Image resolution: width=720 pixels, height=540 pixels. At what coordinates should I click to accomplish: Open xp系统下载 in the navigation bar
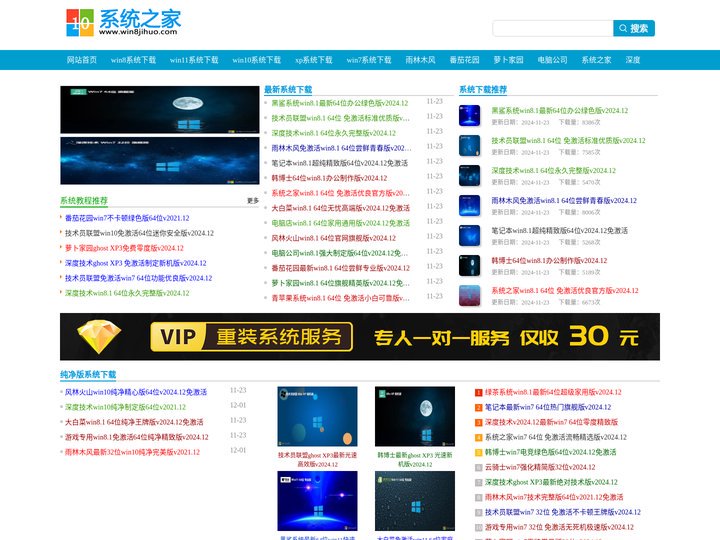pos(314,60)
